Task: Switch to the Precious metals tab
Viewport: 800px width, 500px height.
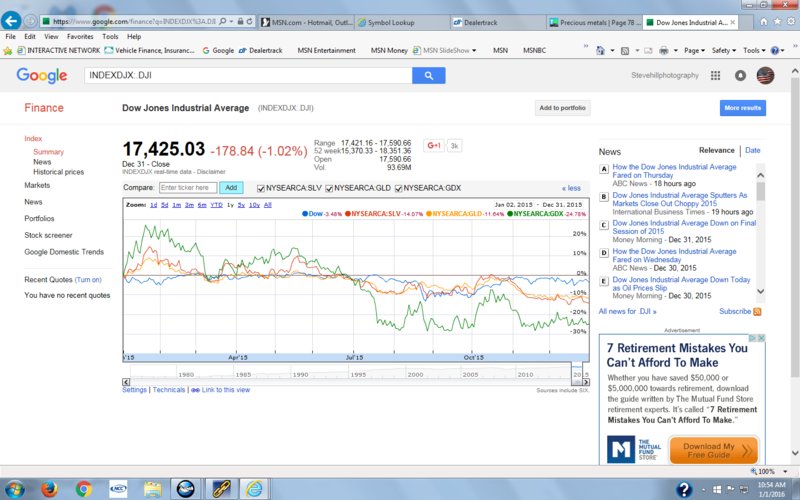Action: (594, 22)
